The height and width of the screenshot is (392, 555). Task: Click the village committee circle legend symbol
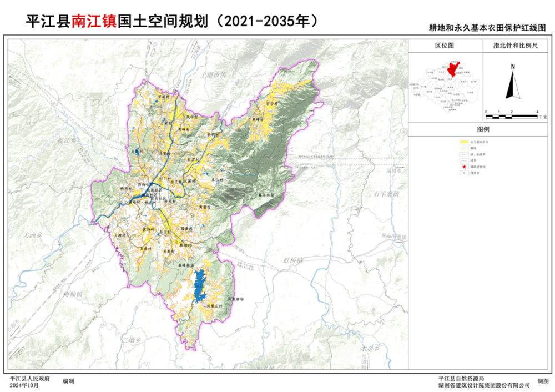point(464,173)
